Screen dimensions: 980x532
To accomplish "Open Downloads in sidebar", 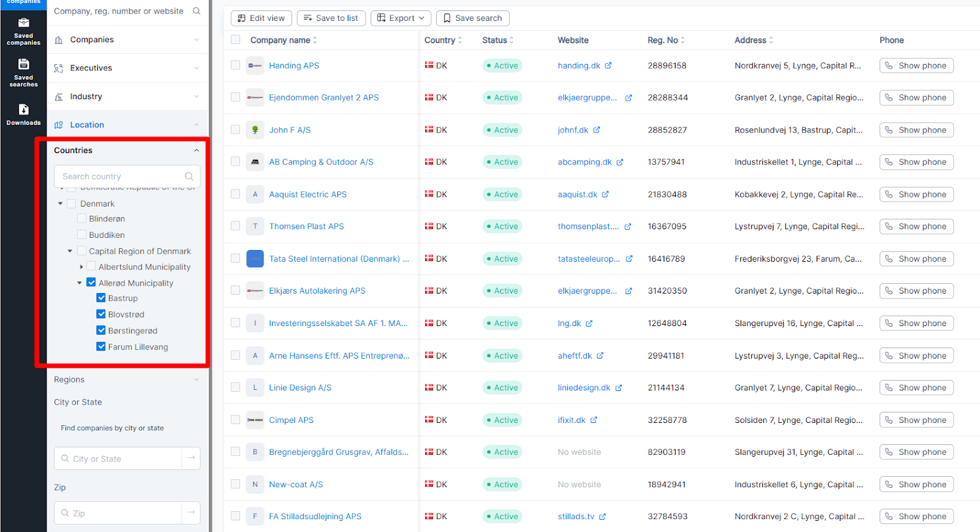I will (23, 115).
